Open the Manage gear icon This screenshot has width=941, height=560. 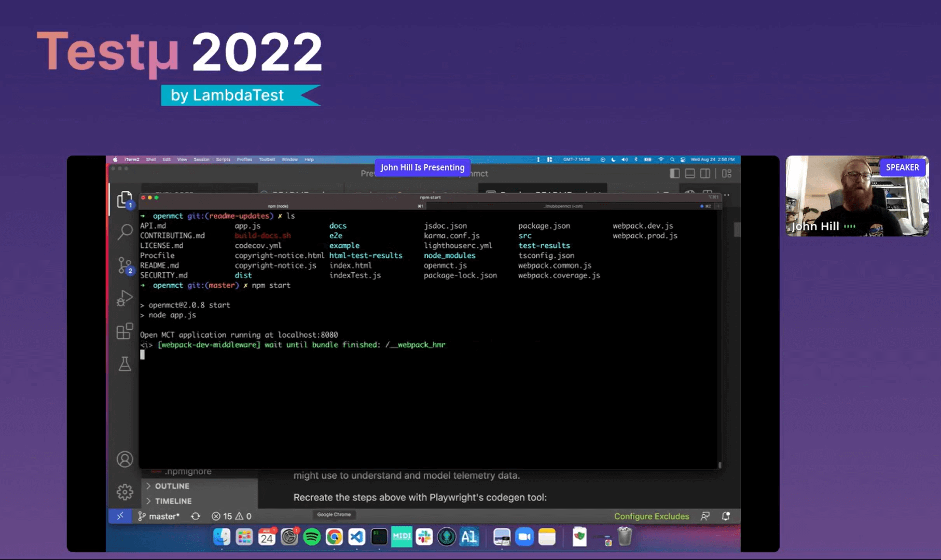tap(124, 492)
